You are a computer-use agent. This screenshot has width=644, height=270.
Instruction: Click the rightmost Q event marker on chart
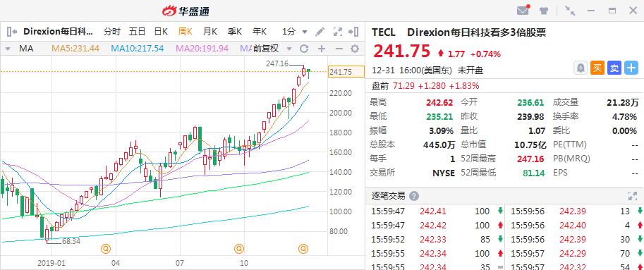(x=303, y=248)
